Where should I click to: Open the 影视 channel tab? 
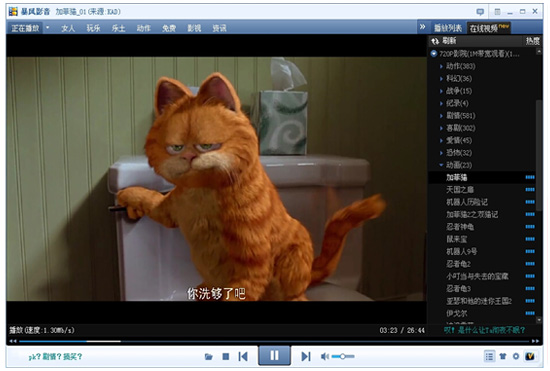click(194, 28)
